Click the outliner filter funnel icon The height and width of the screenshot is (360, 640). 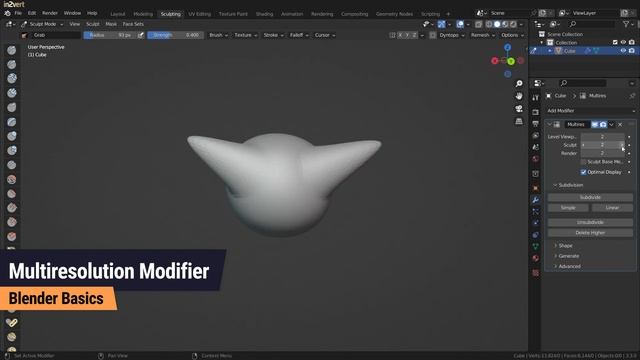[x=626, y=24]
